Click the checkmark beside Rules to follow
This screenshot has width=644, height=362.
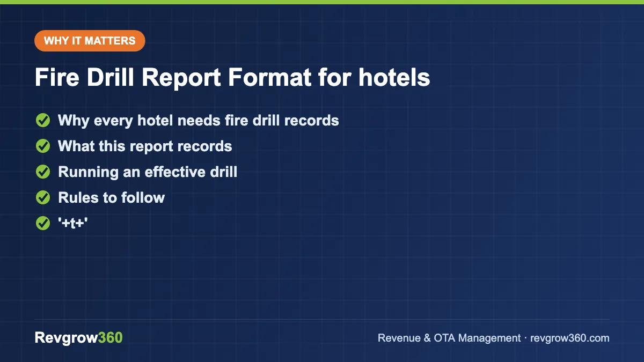43,197
